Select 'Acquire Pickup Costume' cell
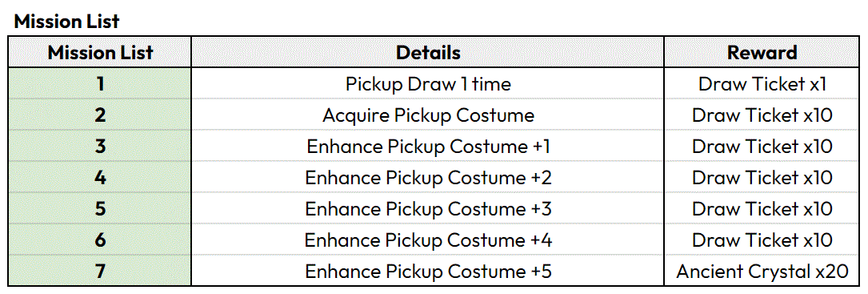 [428, 115]
